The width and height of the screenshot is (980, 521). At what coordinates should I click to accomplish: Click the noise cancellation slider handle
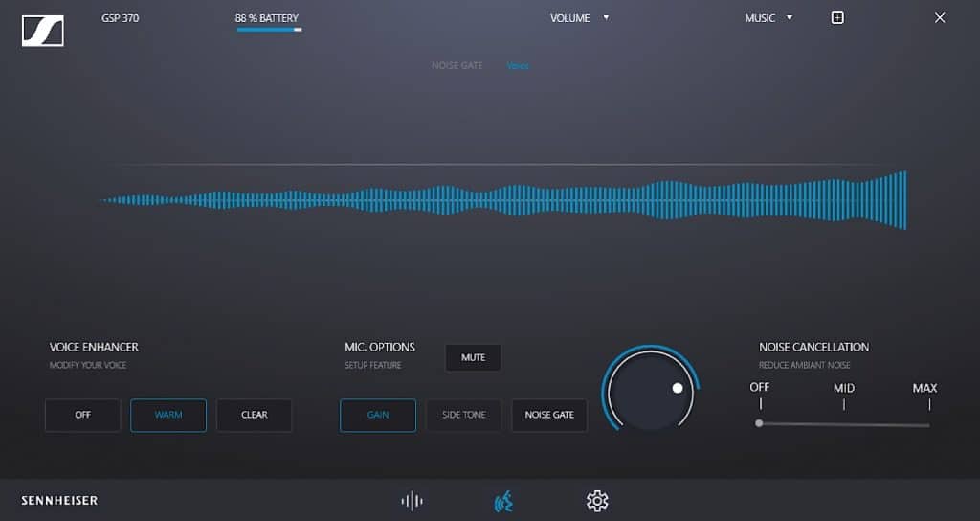tap(759, 423)
